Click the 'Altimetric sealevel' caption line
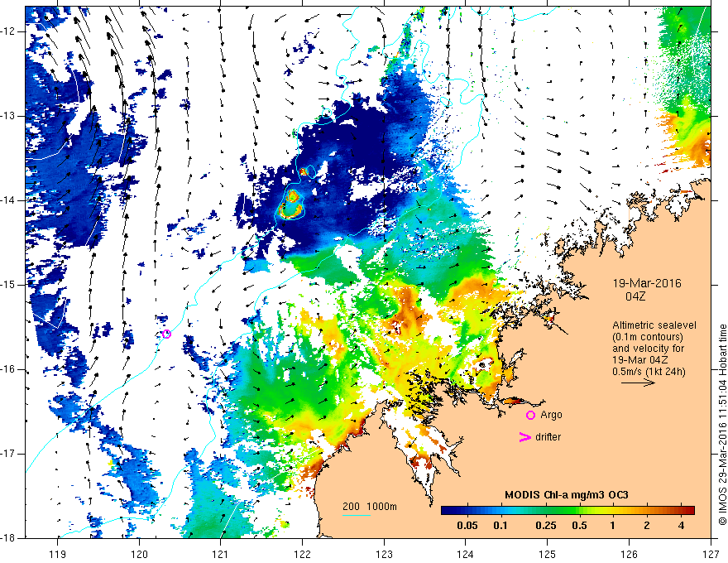The height and width of the screenshot is (563, 728). 654,325
